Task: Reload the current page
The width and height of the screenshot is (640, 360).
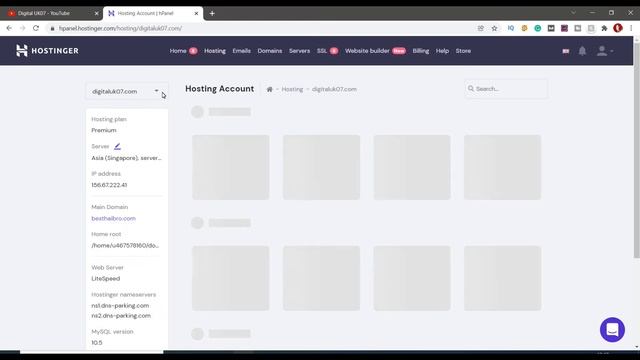Action: point(36,28)
